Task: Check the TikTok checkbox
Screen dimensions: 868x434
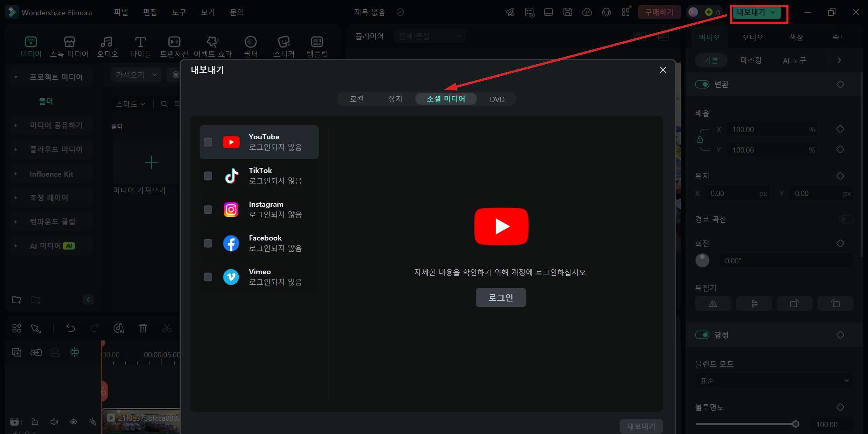Action: (208, 176)
